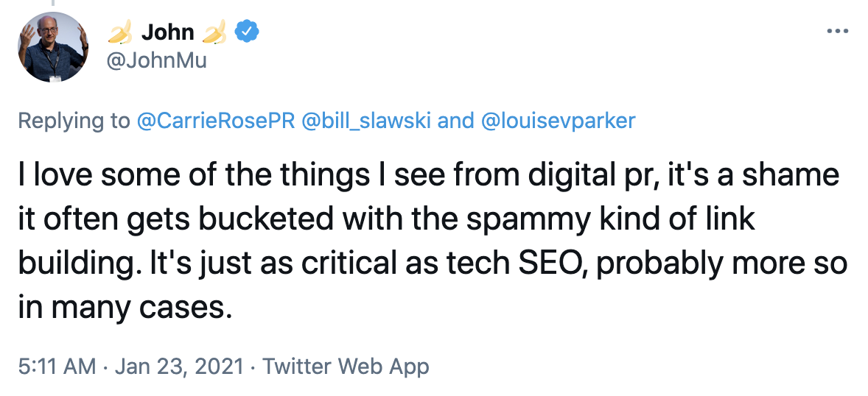Click the blue verified checkmark badge
The image size is (868, 396).
coord(247,32)
